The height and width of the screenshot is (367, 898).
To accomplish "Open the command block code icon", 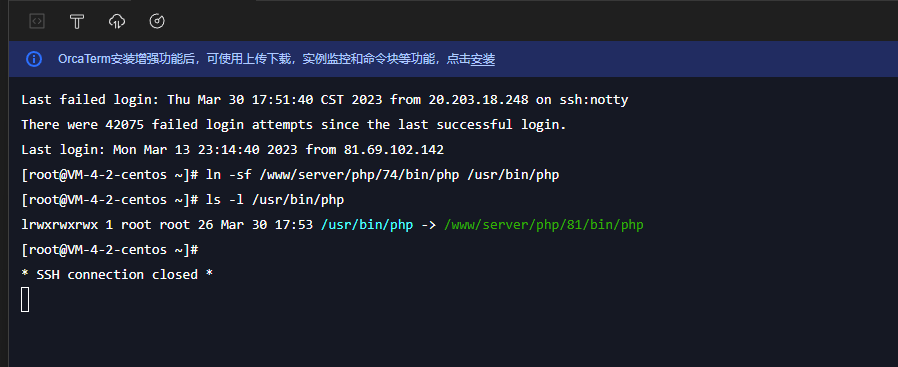I will (37, 22).
